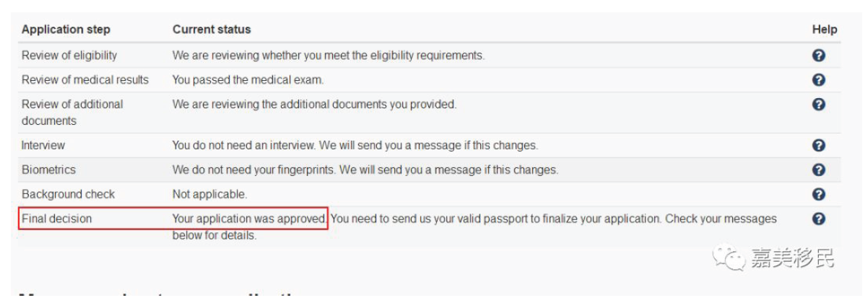This screenshot has height=303, width=868.
Task: Open help icon for Biometrics step
Action: 819,170
